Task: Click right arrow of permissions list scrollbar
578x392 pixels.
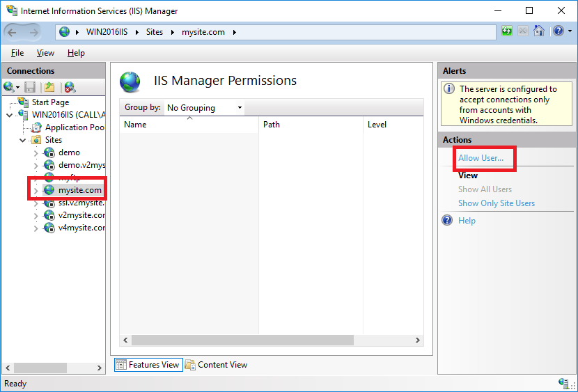Action: pyautogui.click(x=418, y=340)
